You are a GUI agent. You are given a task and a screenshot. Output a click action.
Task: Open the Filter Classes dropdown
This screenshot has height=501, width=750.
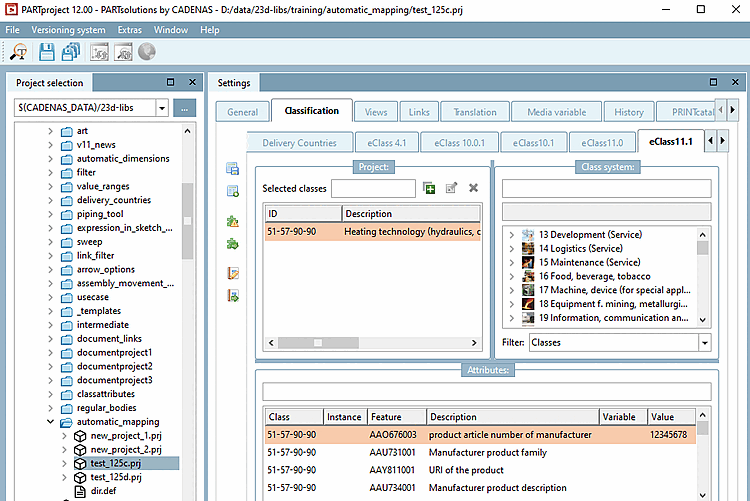(704, 342)
